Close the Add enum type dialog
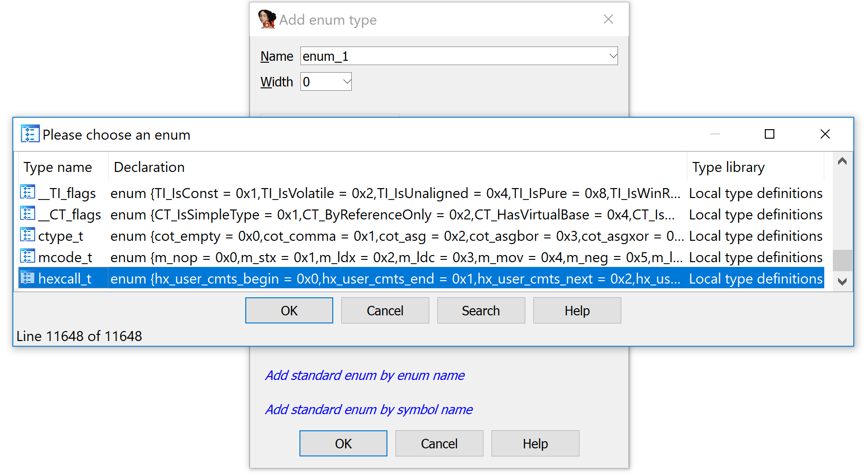 [608, 19]
